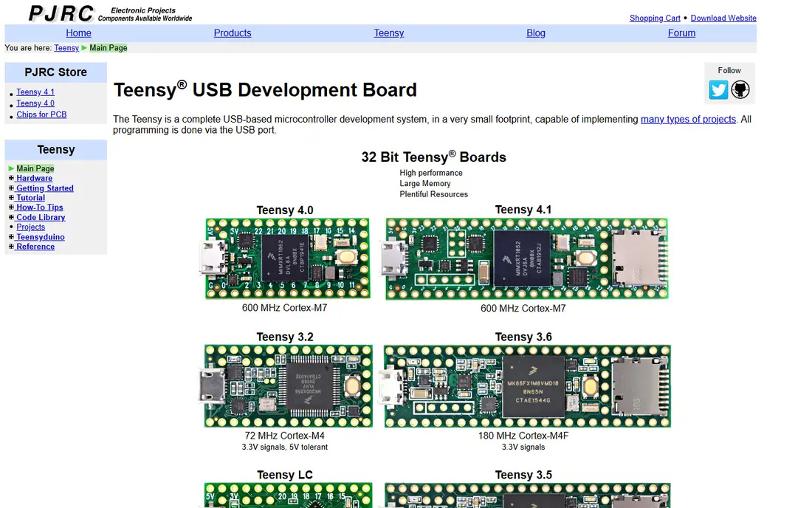Expand the Hardware tree item
This screenshot has height=508, width=812.
point(11,178)
